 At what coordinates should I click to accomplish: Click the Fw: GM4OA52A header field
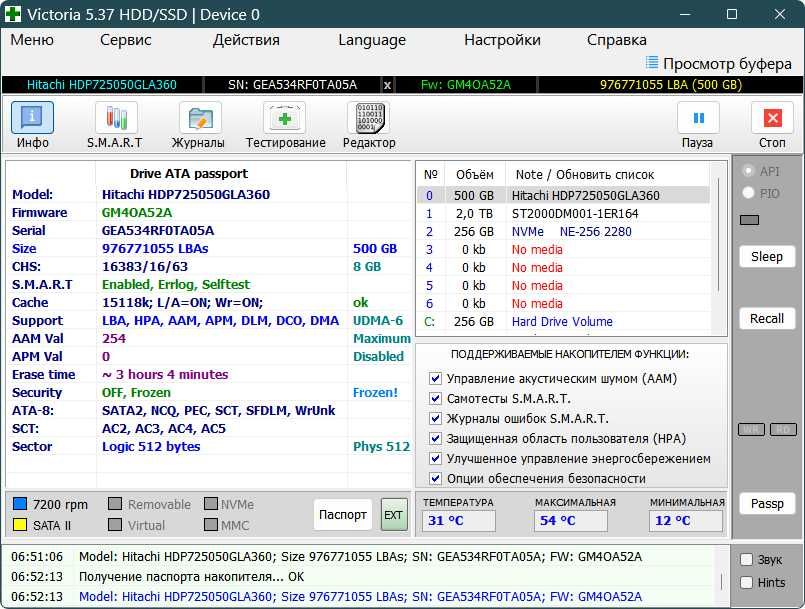pyautogui.click(x=466, y=85)
